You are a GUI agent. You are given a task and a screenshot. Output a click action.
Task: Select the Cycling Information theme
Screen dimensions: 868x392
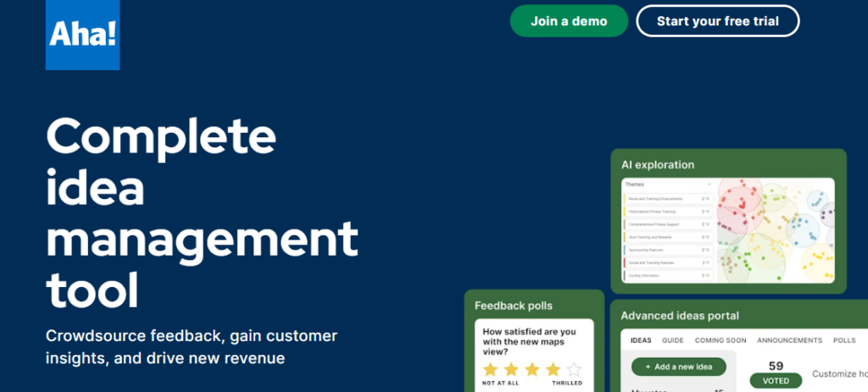[x=668, y=275]
